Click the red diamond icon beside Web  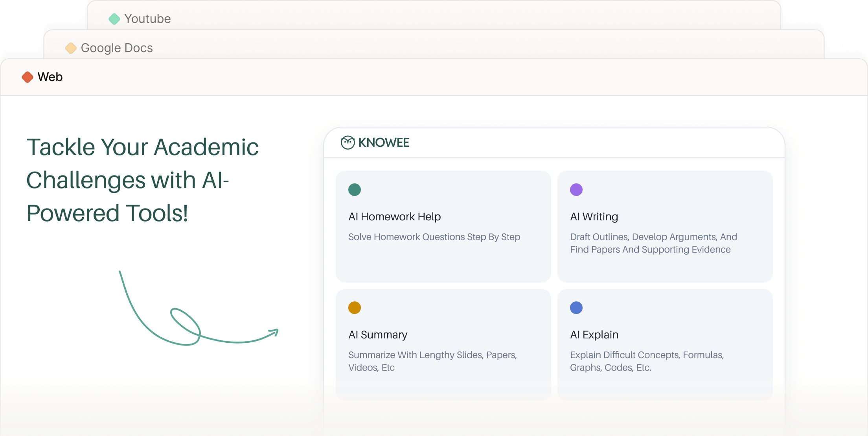coord(28,77)
